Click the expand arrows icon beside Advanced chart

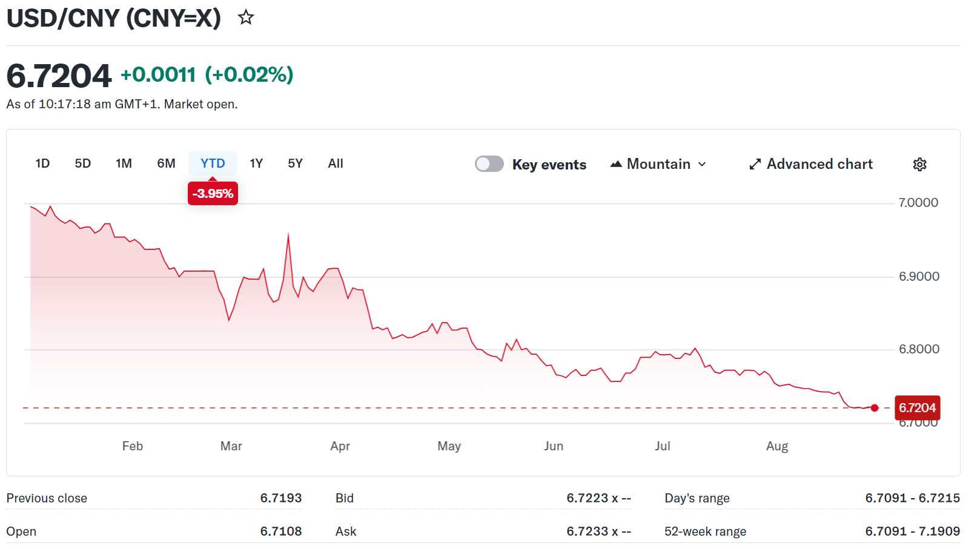755,164
